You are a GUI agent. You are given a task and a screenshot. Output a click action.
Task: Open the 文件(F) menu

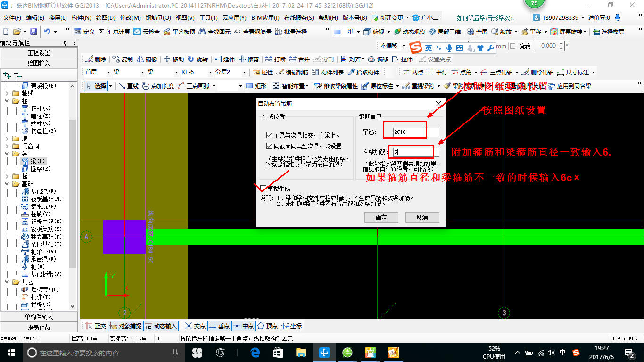12,18
